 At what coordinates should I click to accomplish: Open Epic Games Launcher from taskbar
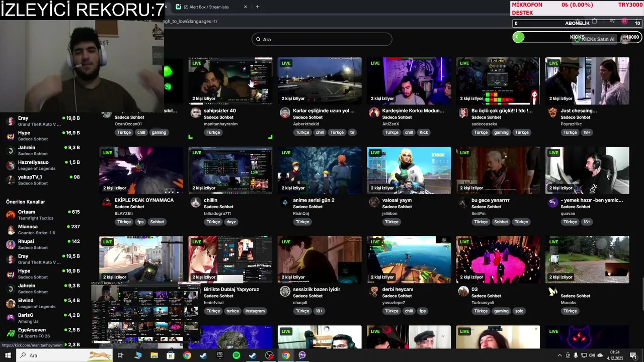tap(220, 355)
